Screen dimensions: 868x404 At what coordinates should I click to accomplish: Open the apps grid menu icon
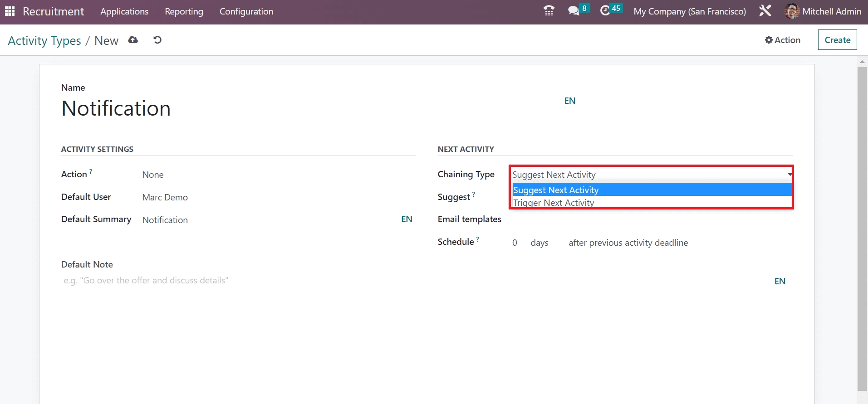(x=10, y=11)
